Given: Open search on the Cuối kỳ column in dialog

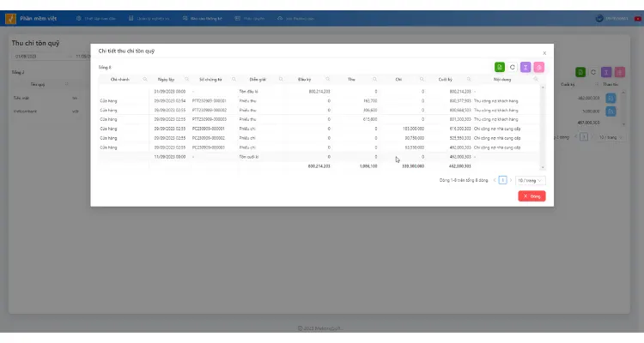Looking at the screenshot, I should (469, 79).
